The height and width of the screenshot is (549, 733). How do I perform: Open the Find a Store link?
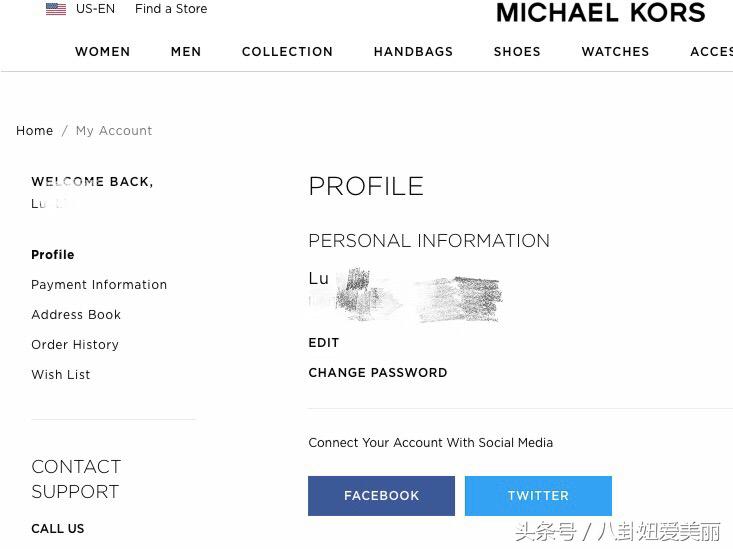click(x=171, y=9)
